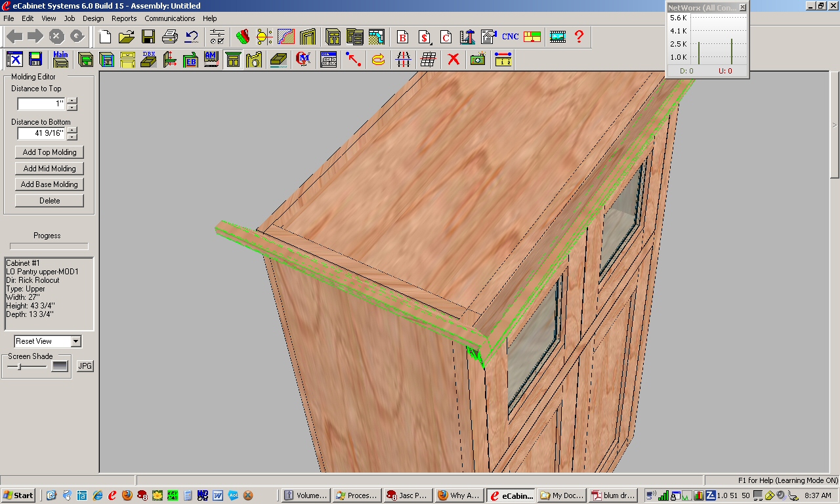Expand the Reset View dropdown
The width and height of the screenshot is (840, 504).
tap(76, 341)
